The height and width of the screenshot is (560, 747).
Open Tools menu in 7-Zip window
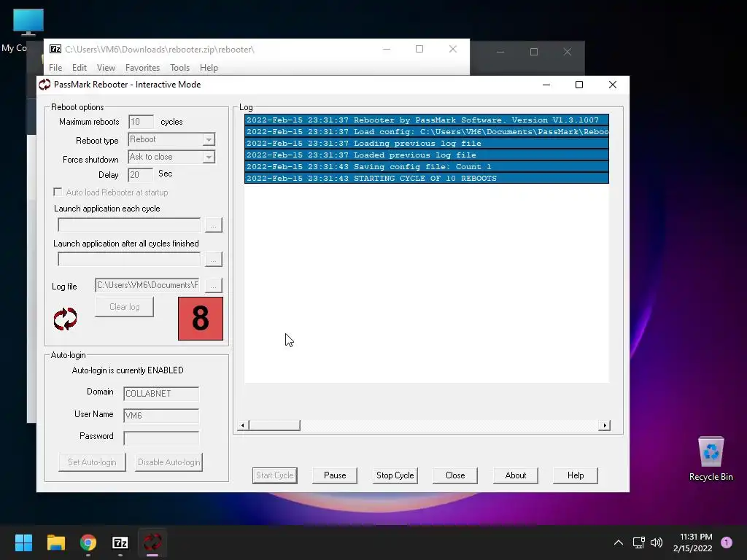tap(179, 68)
